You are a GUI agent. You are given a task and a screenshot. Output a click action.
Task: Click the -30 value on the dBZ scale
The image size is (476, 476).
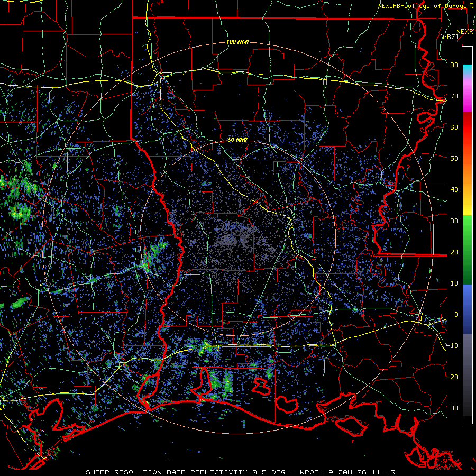point(452,408)
